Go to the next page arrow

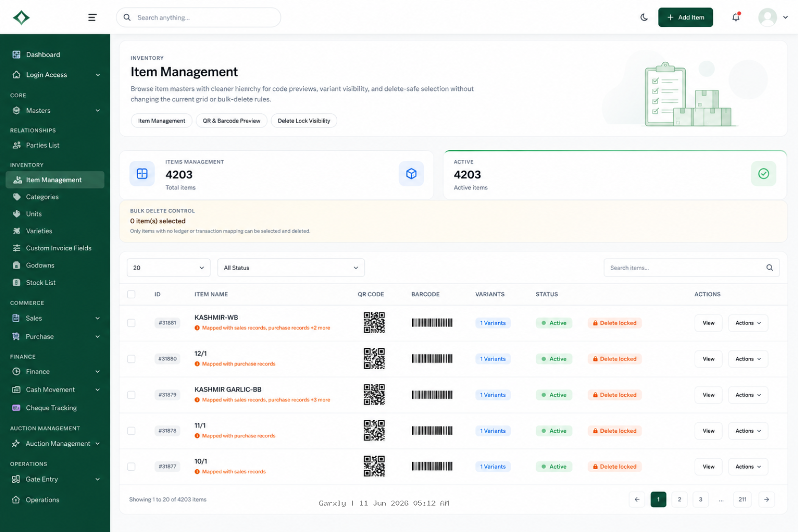[x=767, y=500]
